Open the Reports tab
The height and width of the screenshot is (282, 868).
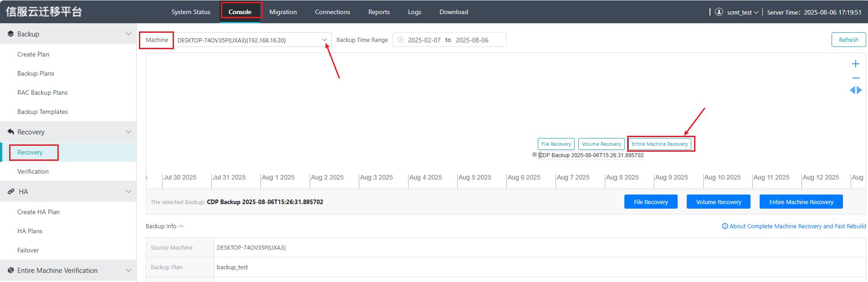(379, 12)
